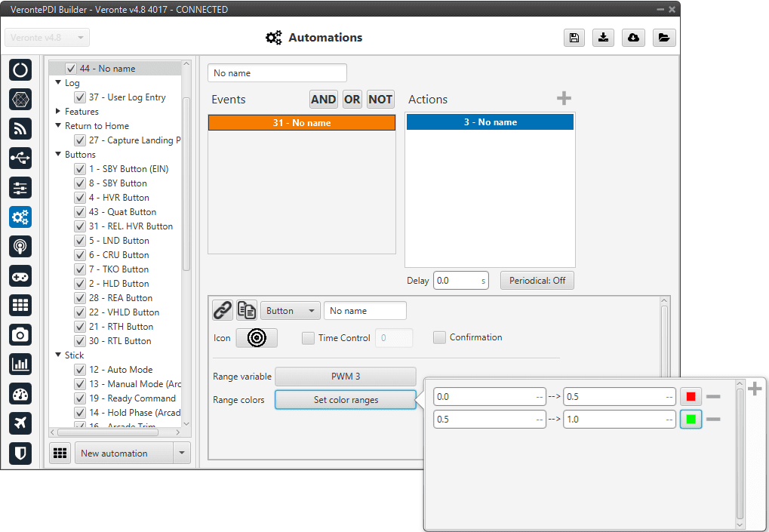Click the save configuration floppy disk icon

[x=574, y=38]
